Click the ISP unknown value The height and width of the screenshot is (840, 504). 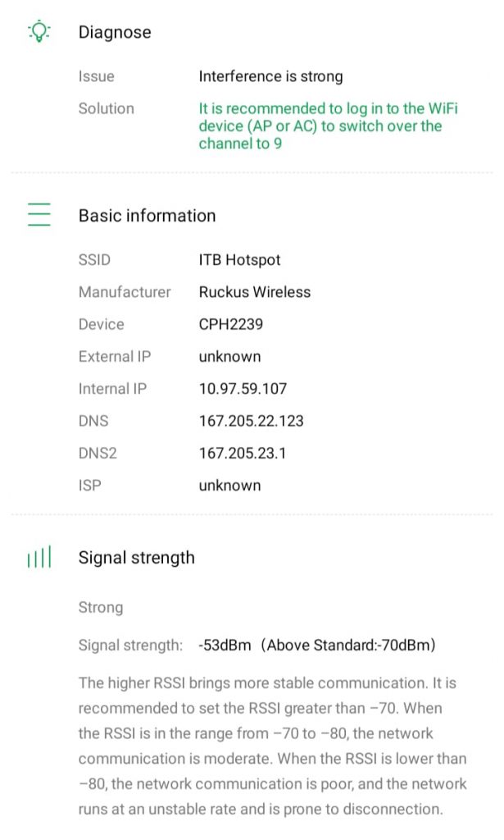point(229,486)
